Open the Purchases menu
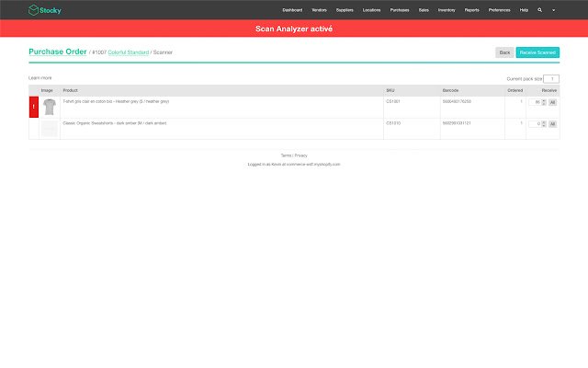The image size is (588, 368). click(x=400, y=10)
